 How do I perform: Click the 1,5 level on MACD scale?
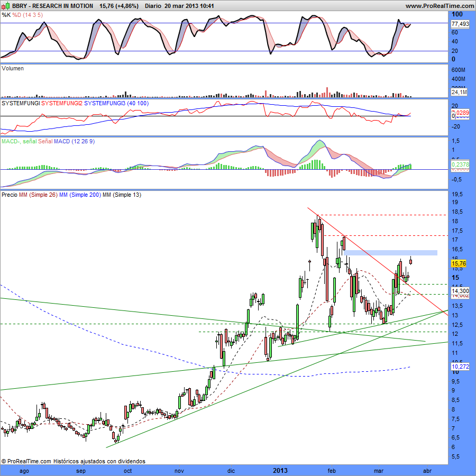456,141
